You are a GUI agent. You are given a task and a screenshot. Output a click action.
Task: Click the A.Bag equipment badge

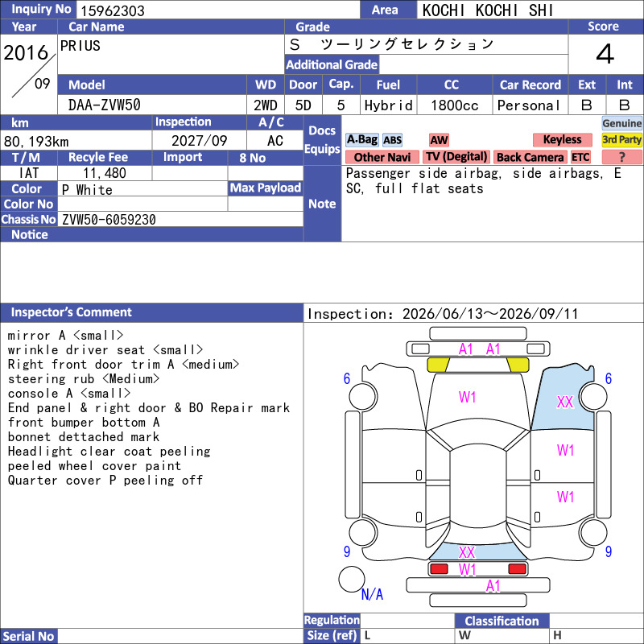[x=361, y=139]
